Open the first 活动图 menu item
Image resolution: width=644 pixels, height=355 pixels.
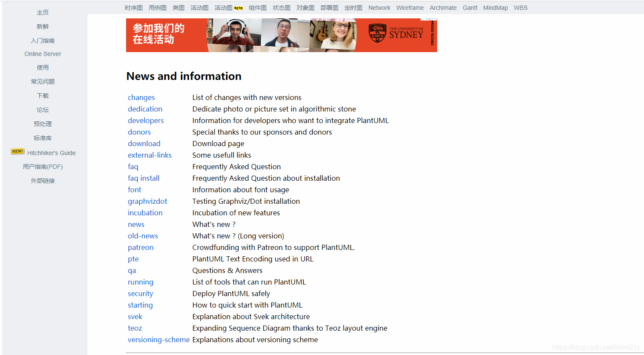(x=200, y=8)
